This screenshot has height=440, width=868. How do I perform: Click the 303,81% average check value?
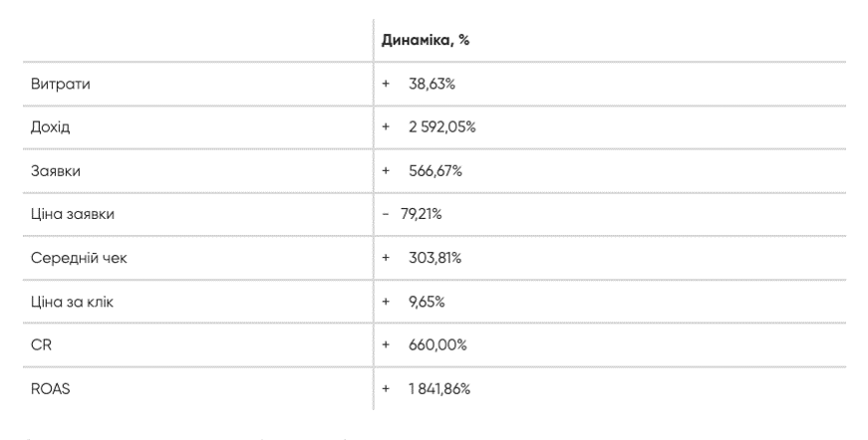(434, 258)
